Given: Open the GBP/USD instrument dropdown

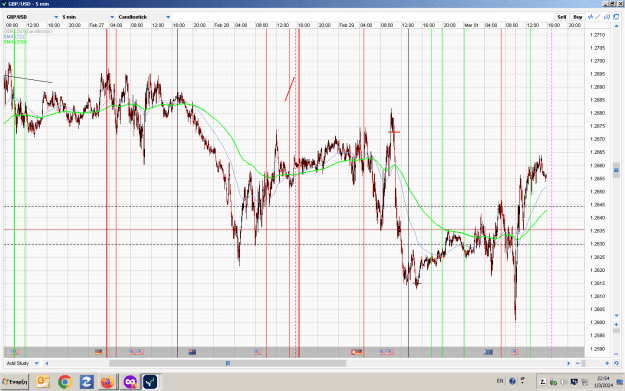Looking at the screenshot, I should tap(32, 17).
